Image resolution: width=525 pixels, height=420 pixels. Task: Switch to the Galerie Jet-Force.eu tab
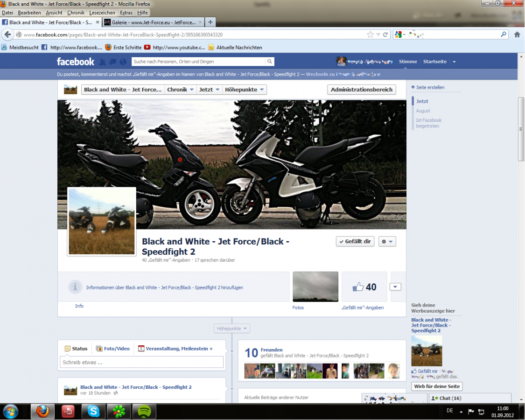154,22
